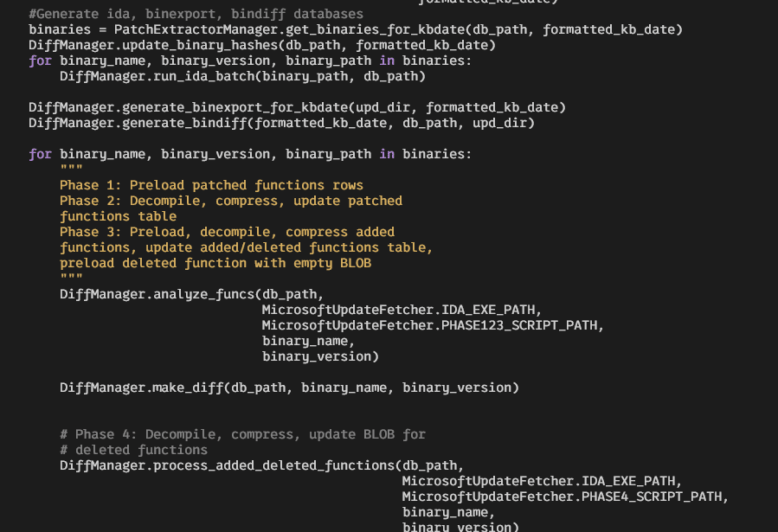Click the analyze_funcs method call
This screenshot has height=532, width=778.
pyautogui.click(x=203, y=294)
